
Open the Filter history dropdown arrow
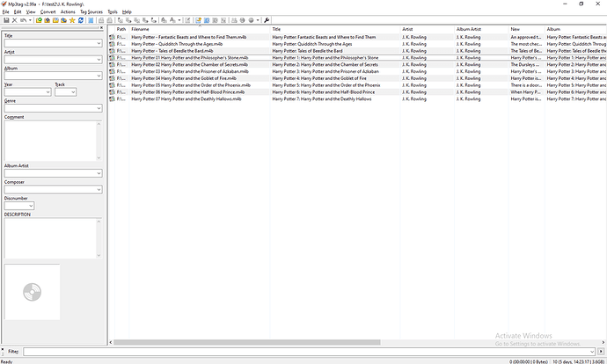(x=592, y=352)
